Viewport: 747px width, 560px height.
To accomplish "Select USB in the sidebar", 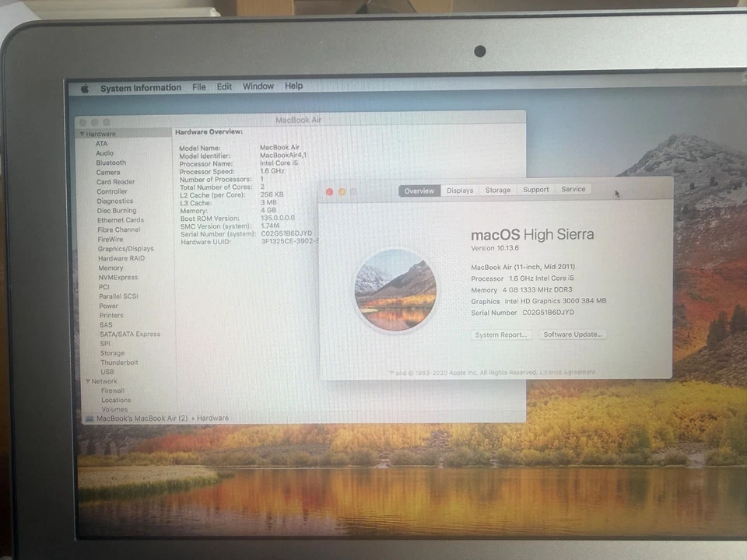I will click(x=107, y=372).
